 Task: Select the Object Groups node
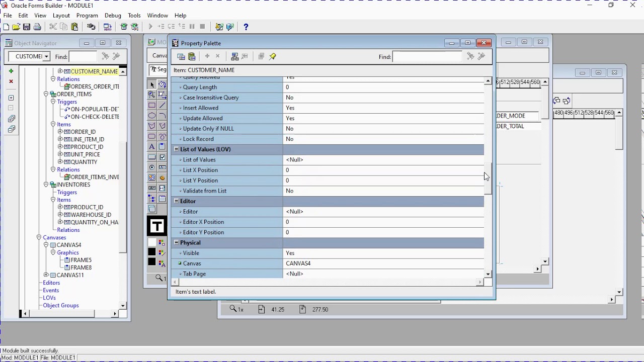61,305
